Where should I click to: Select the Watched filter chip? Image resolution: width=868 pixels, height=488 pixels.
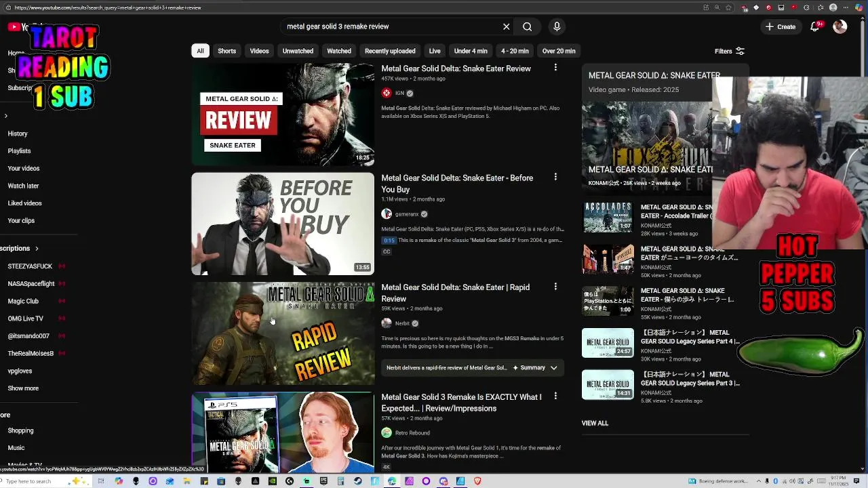(339, 51)
